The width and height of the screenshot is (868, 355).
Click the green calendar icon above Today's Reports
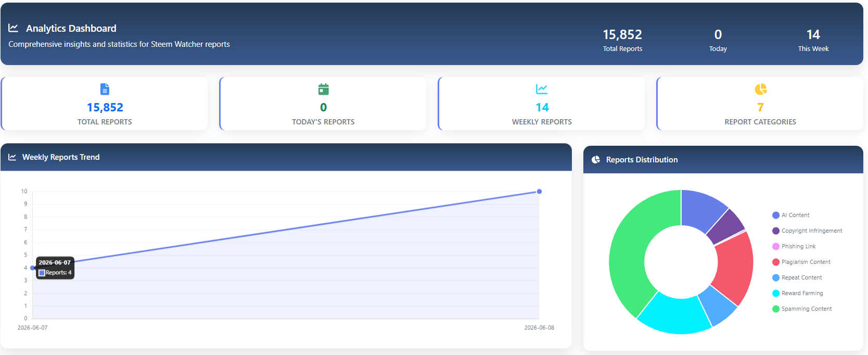click(x=324, y=89)
